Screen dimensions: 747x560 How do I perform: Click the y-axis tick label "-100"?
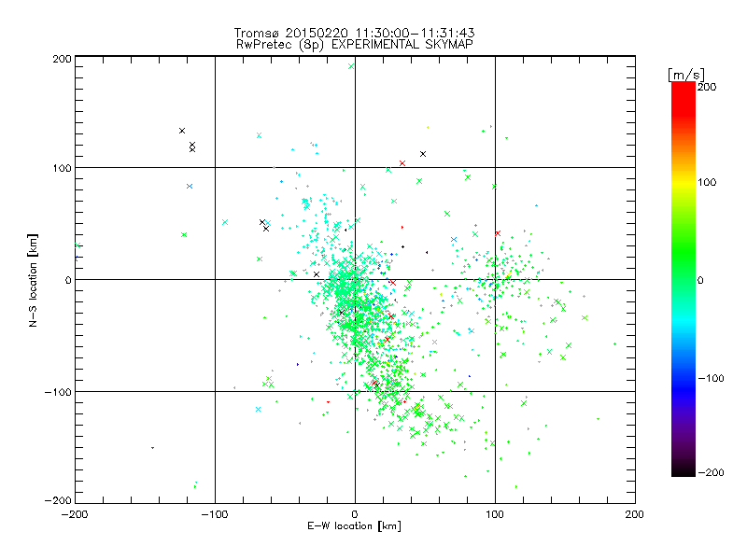click(58, 392)
